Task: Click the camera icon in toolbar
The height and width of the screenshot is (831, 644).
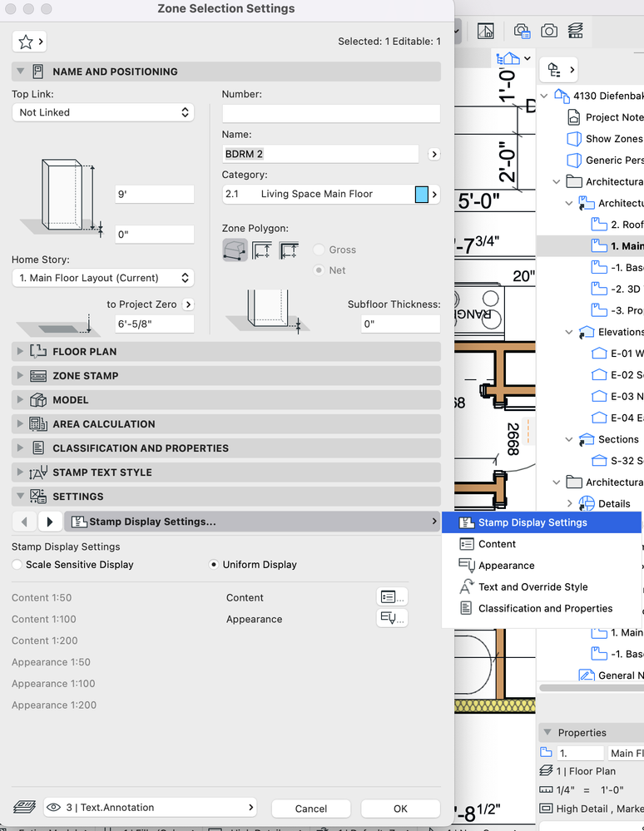Action: pos(548,31)
